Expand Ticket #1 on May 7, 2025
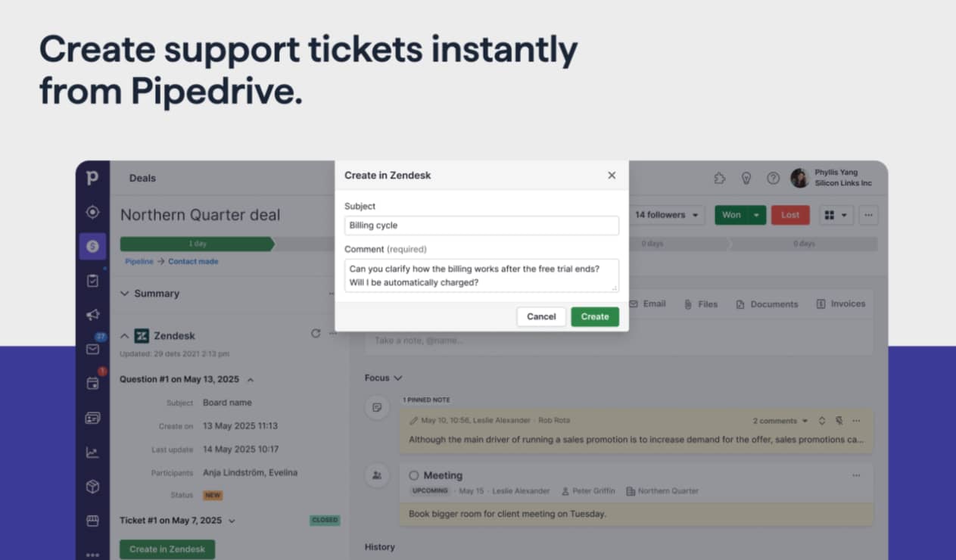The width and height of the screenshot is (956, 560). [232, 521]
